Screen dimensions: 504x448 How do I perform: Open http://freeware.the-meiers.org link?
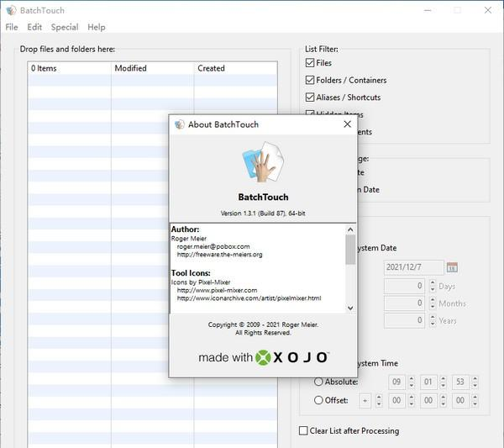click(219, 255)
